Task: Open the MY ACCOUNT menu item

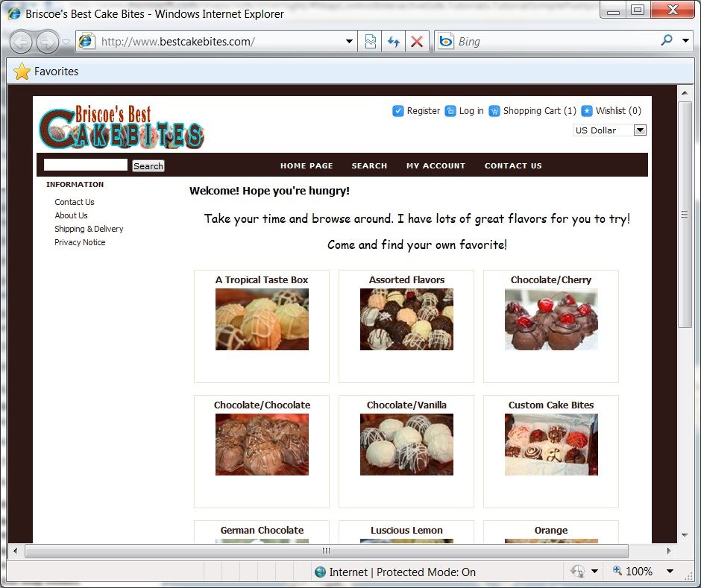Action: pos(436,165)
